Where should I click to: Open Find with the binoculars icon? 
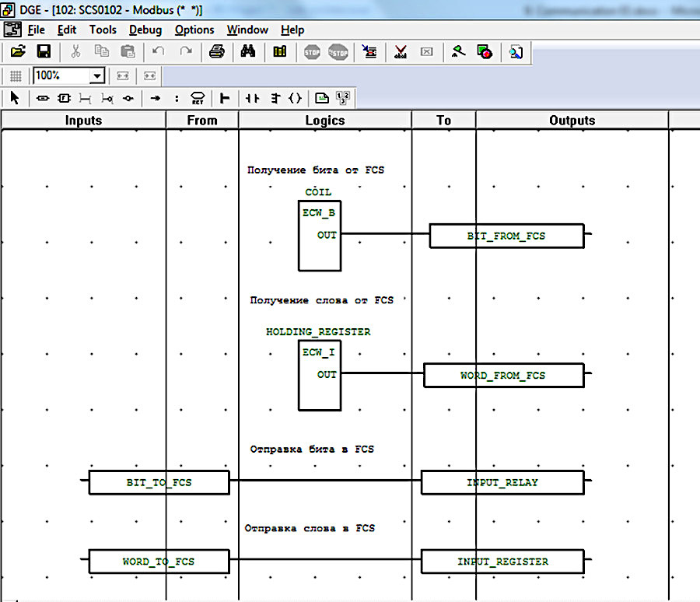click(248, 52)
